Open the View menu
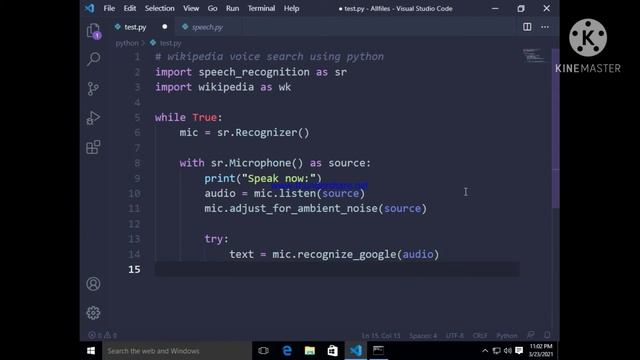 [x=191, y=8]
